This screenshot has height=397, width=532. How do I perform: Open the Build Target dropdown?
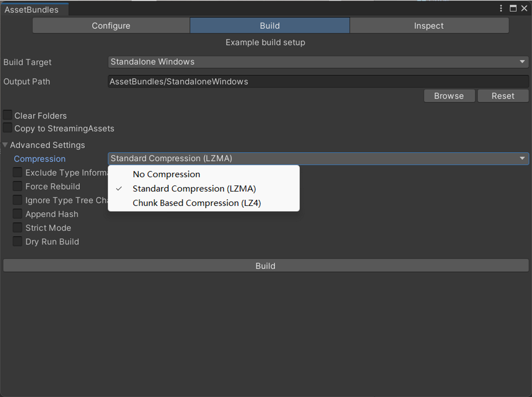(x=318, y=62)
